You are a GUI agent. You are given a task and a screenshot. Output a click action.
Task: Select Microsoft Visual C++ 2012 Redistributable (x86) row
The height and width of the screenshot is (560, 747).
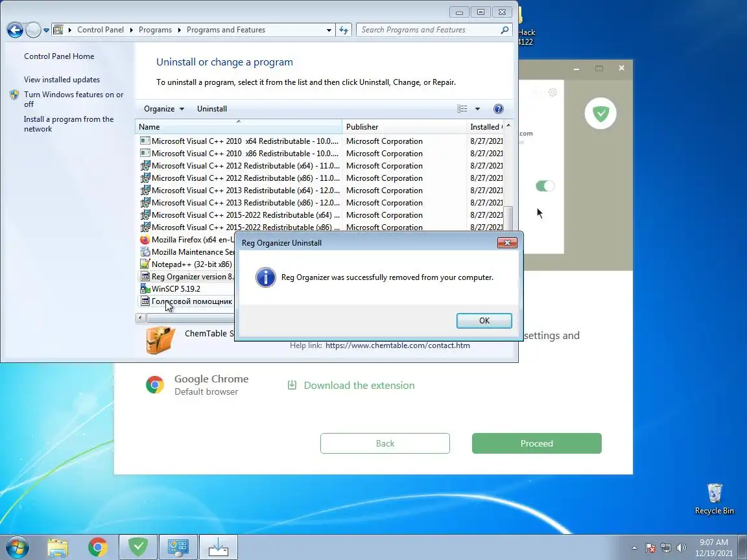pos(322,178)
